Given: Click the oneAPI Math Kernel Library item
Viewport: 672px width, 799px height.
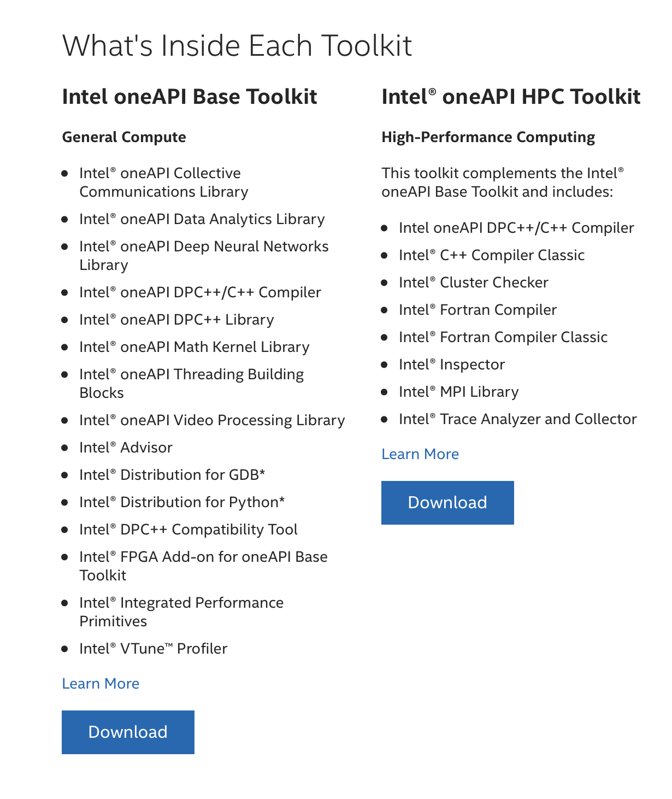Looking at the screenshot, I should (194, 346).
